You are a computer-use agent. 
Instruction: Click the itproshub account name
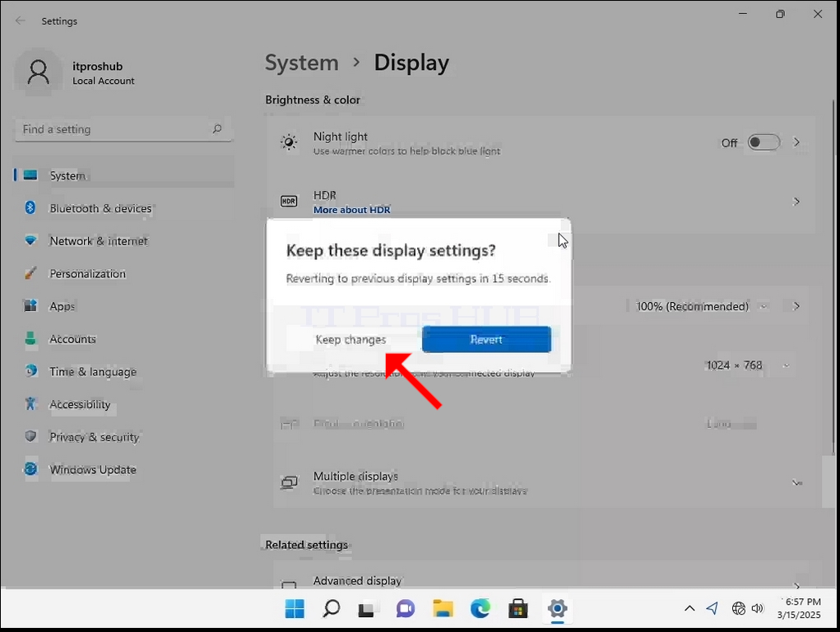tap(98, 67)
